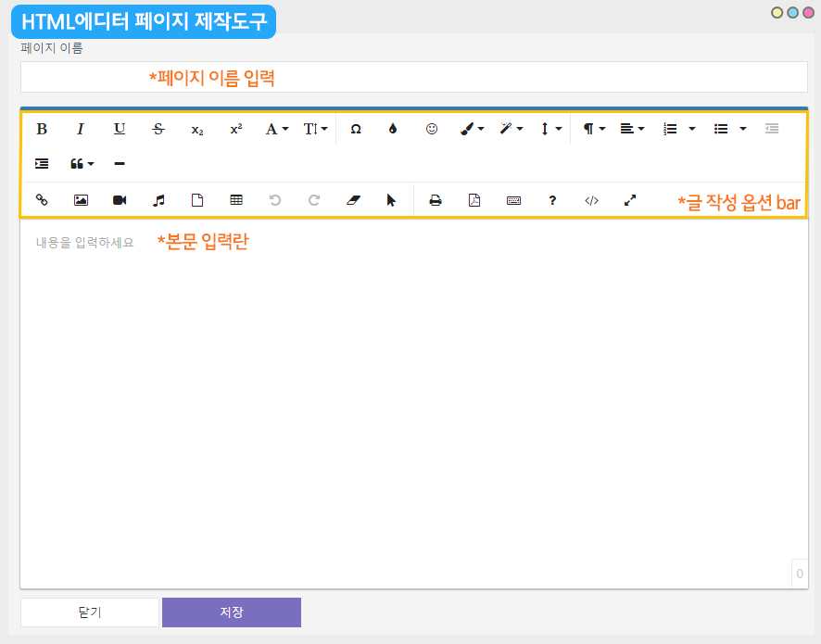Open the font family dropdown
This screenshot has width=821, height=644.
coord(277,129)
